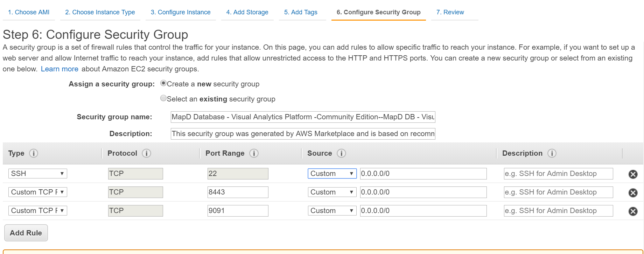644x254 pixels.
Task: Select Create a new security group option
Action: click(163, 84)
